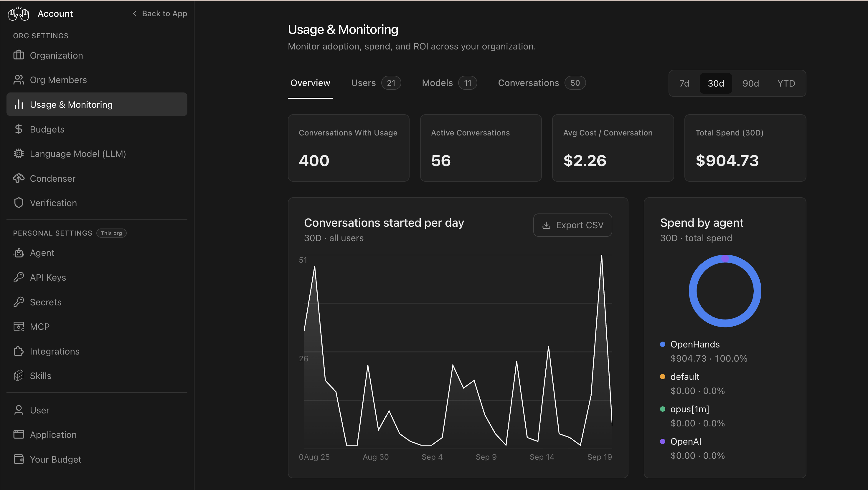Go back via Back to App chevron
This screenshot has width=868, height=490.
[x=134, y=14]
